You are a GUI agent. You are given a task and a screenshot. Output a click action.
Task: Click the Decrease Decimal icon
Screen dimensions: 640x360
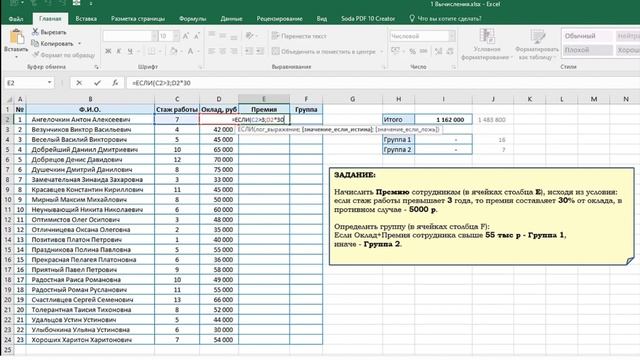tap(450, 51)
